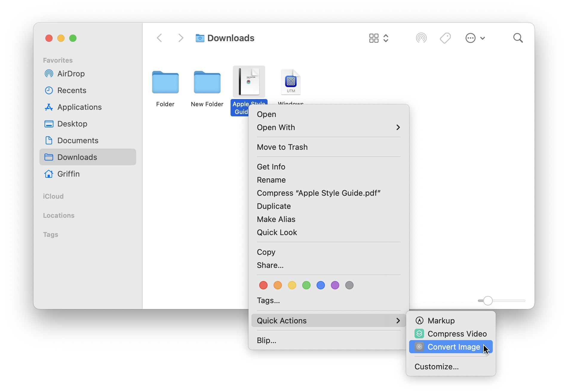The image size is (568, 392).
Task: Click the icon size slider knob
Action: (x=488, y=301)
